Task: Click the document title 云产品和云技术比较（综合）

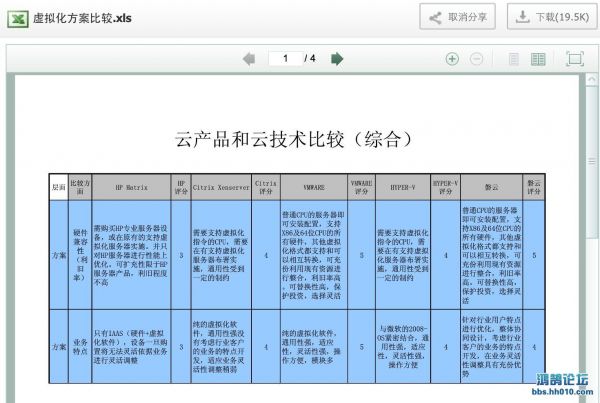Action: pos(293,139)
